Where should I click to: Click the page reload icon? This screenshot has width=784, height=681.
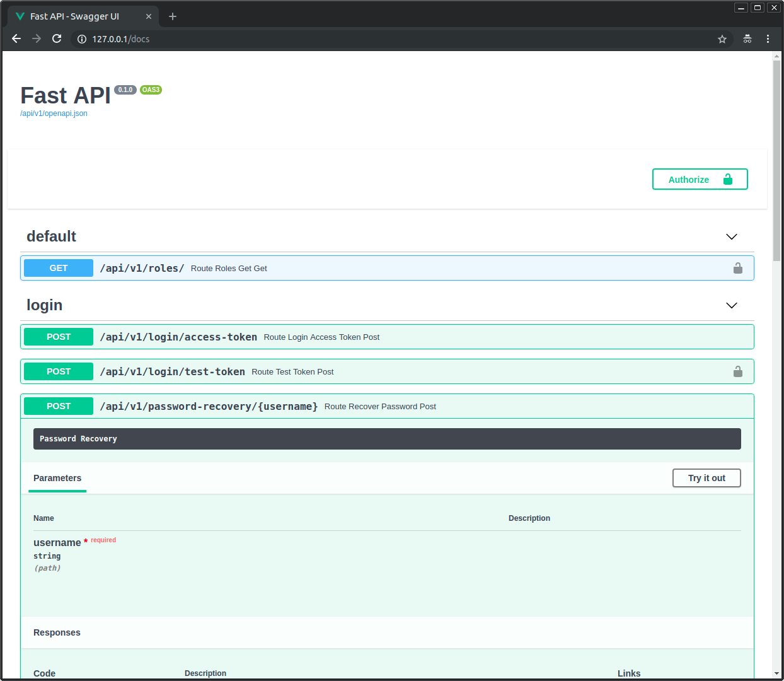point(57,38)
